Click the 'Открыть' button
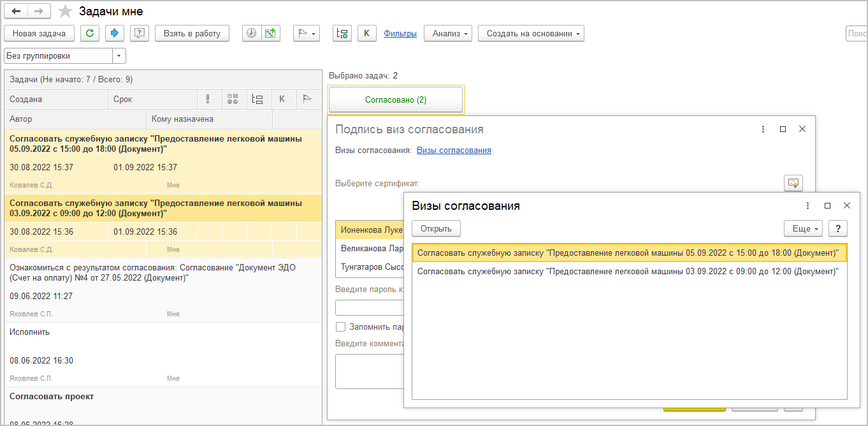This screenshot has height=426, width=868. pyautogui.click(x=436, y=228)
